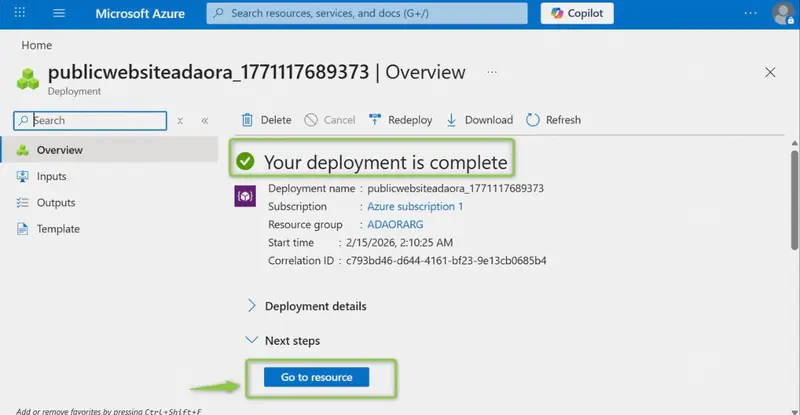The width and height of the screenshot is (800, 415).
Task: Click the purple deployment template icon
Action: click(x=245, y=196)
